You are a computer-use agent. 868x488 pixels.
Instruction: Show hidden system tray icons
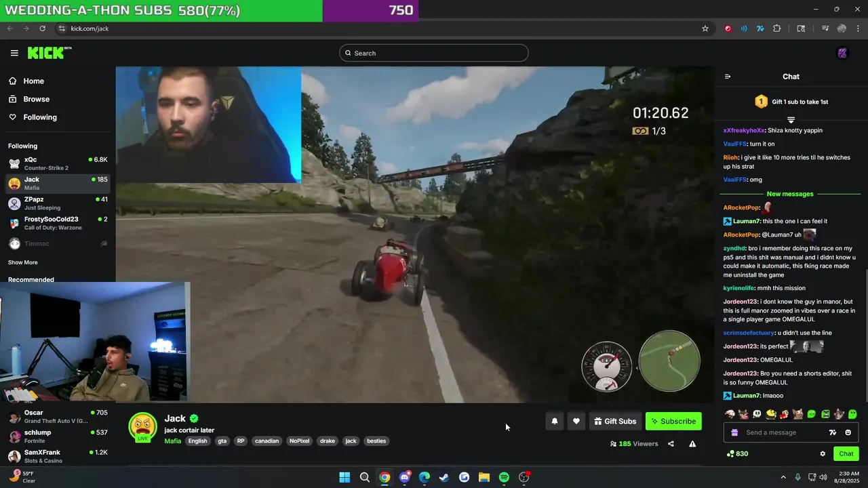pos(783,477)
